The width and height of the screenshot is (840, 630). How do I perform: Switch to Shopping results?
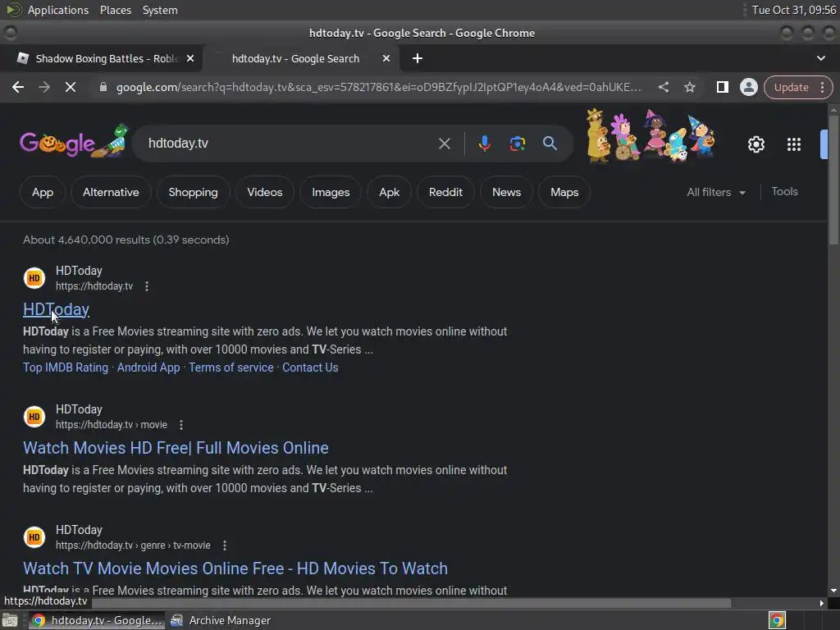193,192
